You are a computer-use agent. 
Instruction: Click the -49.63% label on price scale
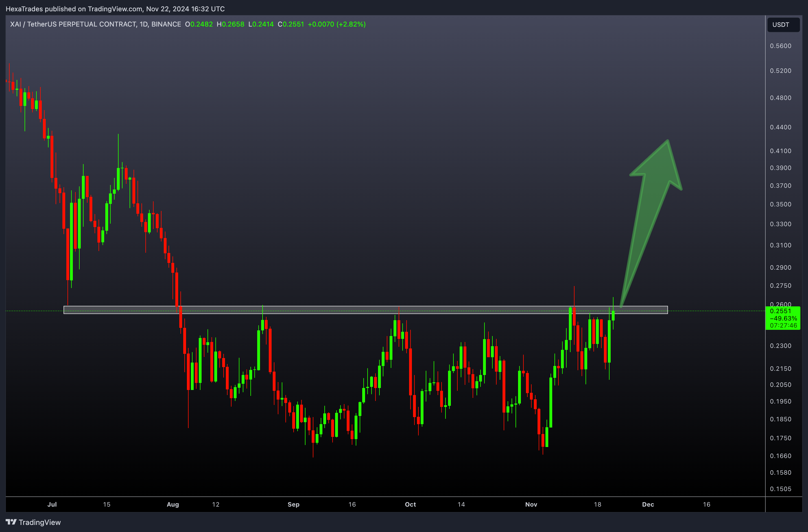783,319
